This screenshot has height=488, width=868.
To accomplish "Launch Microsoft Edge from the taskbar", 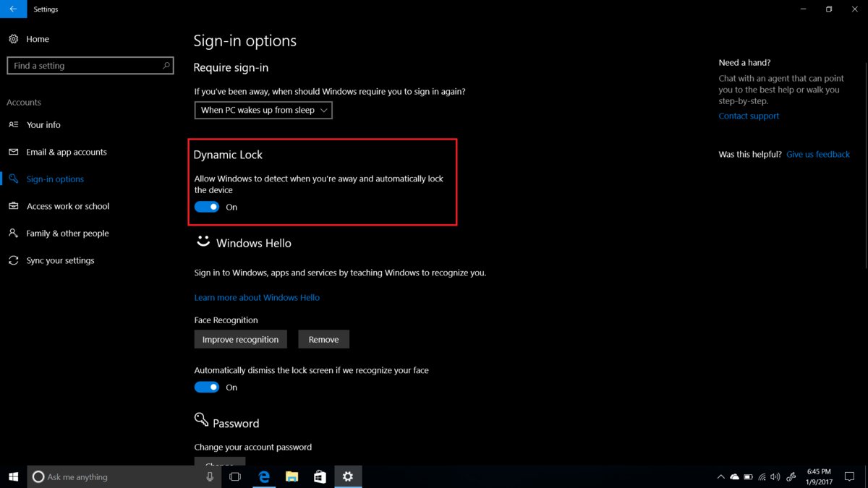I will pos(263,476).
